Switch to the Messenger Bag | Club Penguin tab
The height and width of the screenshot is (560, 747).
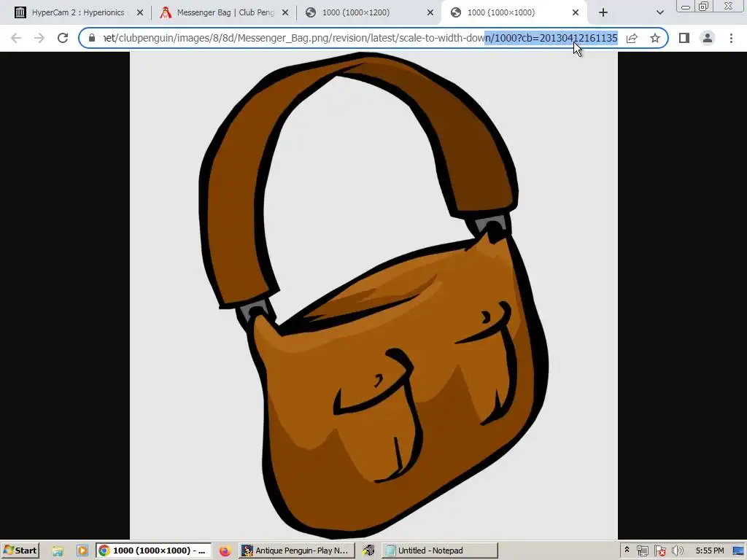point(224,12)
